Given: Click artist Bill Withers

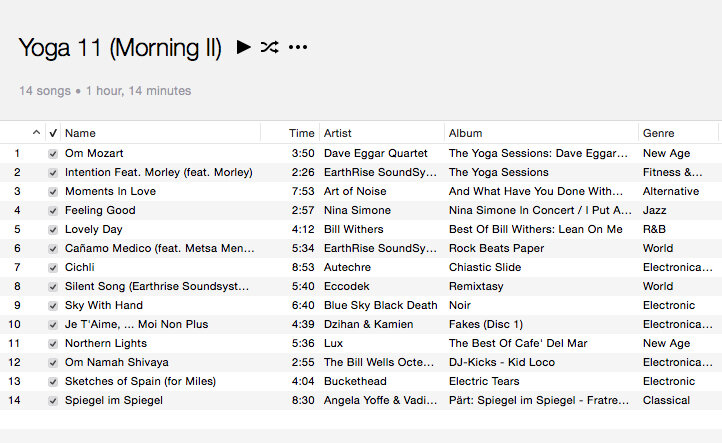Looking at the screenshot, I should coord(353,229).
